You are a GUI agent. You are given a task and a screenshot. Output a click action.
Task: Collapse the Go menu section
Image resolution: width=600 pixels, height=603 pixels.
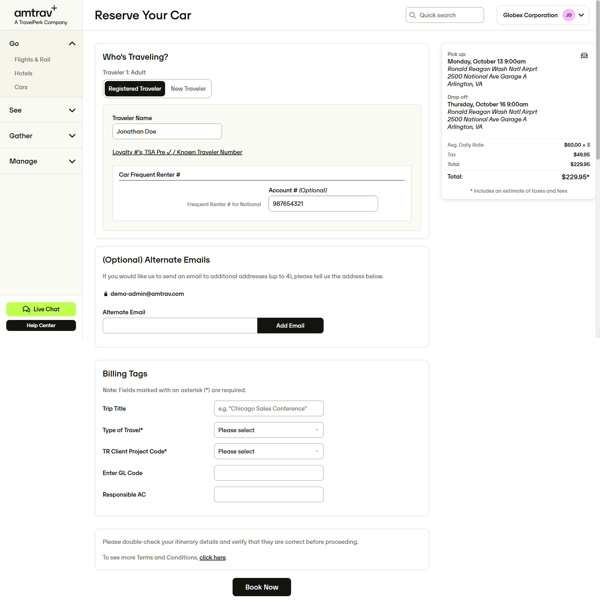click(72, 44)
